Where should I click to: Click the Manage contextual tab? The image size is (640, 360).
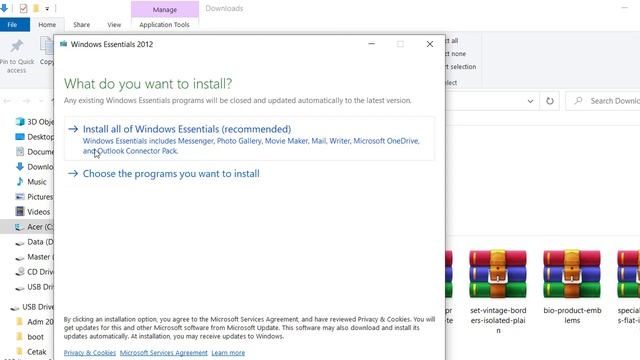pos(165,9)
